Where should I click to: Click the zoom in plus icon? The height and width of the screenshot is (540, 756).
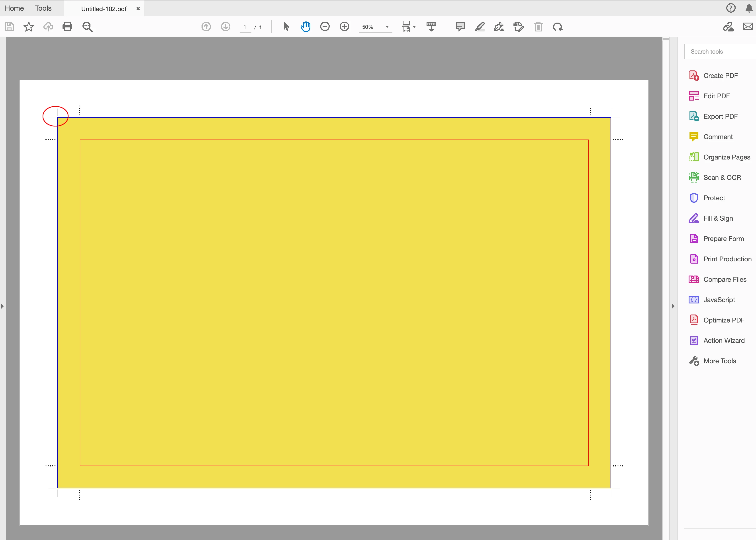point(344,27)
